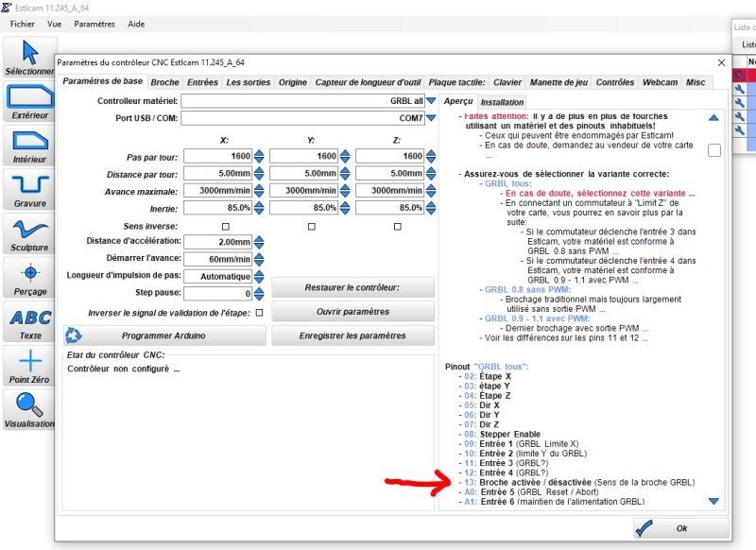Image resolution: width=756 pixels, height=550 pixels.
Task: Pick the Perçage drilling tool
Action: pyautogui.click(x=30, y=278)
